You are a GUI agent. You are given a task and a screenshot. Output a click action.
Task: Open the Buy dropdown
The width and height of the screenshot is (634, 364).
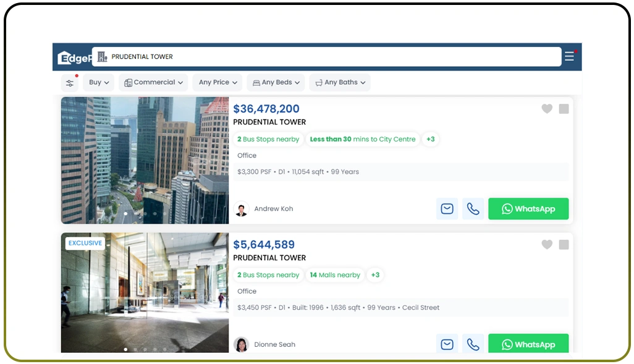tap(98, 82)
